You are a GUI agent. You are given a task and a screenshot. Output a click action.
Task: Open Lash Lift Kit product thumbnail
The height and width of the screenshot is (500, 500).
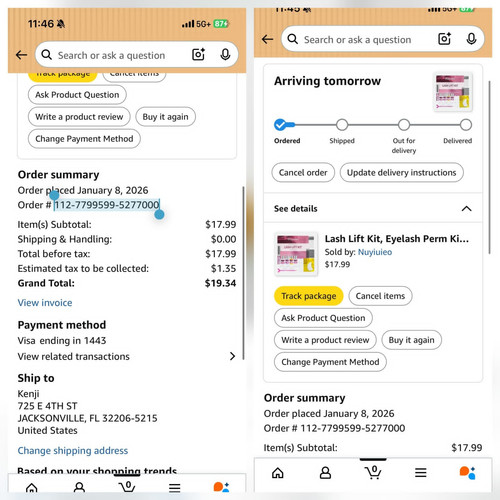(296, 254)
